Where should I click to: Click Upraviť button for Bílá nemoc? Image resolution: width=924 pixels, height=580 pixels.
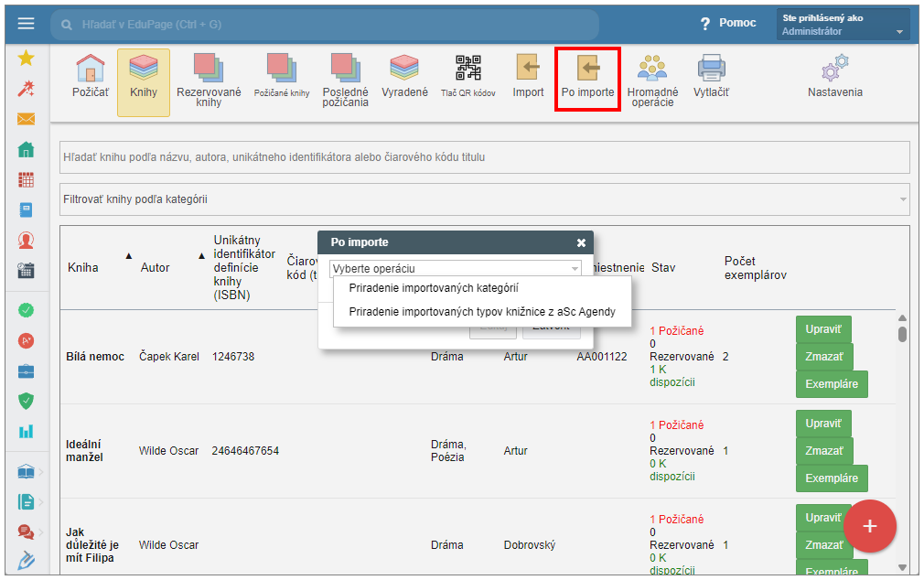coord(823,328)
